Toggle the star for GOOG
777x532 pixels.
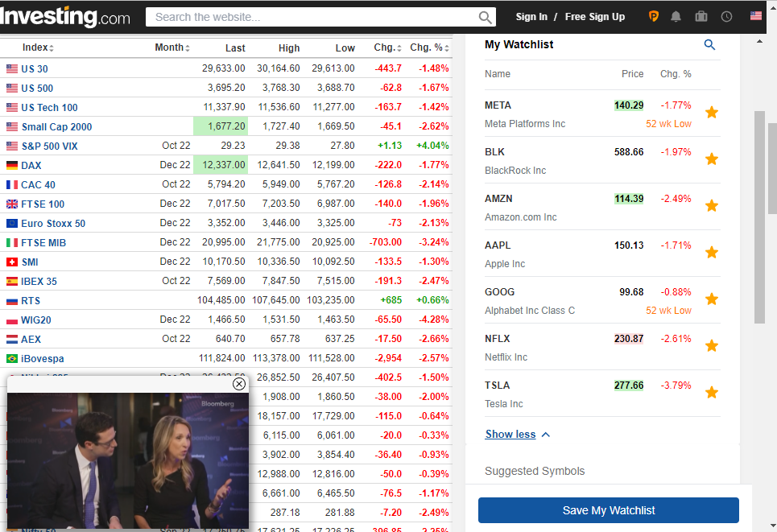pyautogui.click(x=712, y=299)
